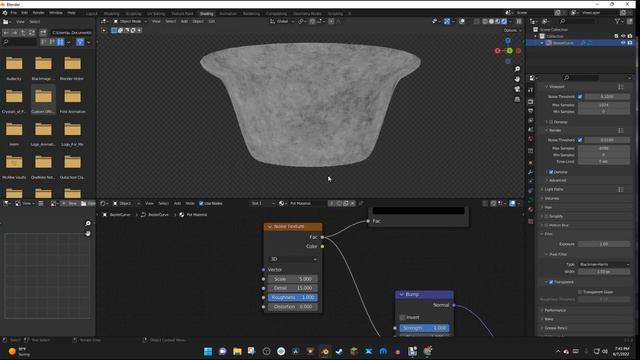Open the World properties tab icon
Screen dimensions: 640x360
pos(531,139)
